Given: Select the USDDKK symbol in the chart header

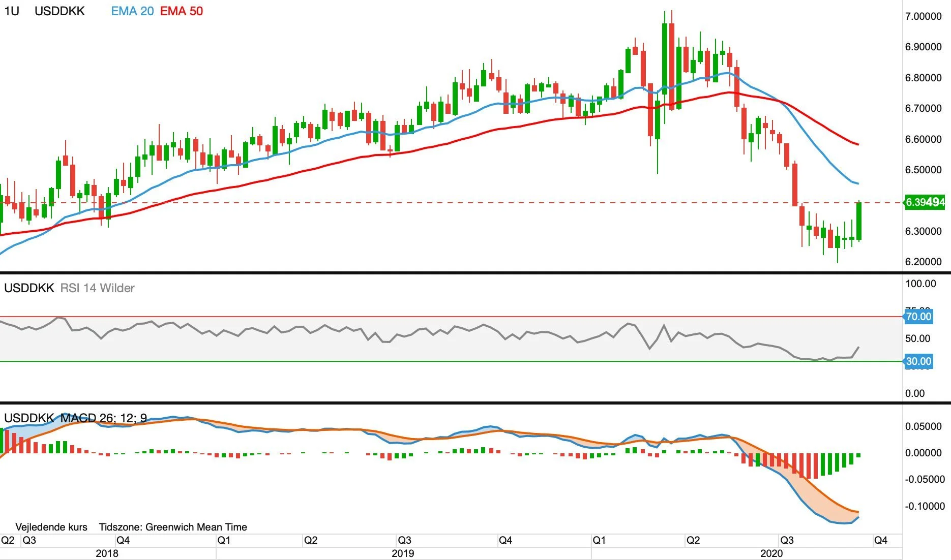Looking at the screenshot, I should click(x=60, y=11).
